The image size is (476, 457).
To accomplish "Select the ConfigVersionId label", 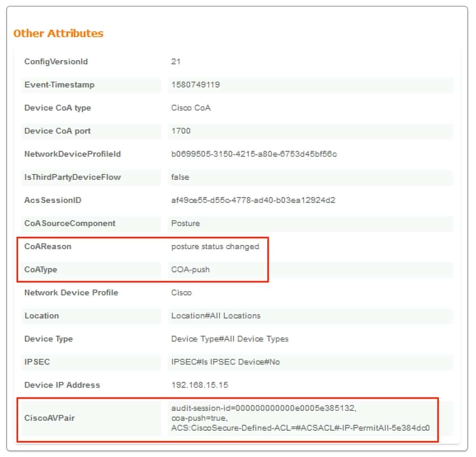I will click(x=56, y=61).
